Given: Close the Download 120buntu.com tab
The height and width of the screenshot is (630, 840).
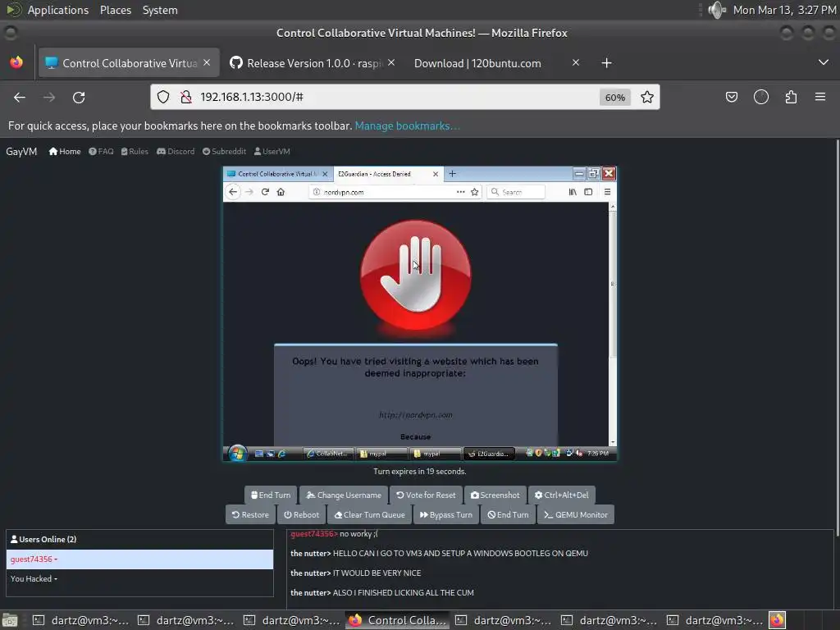Looking at the screenshot, I should coord(575,62).
